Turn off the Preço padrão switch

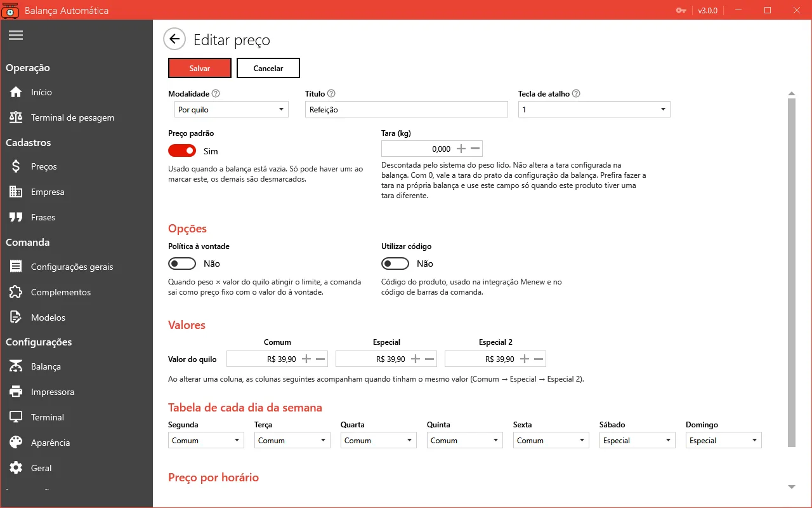coord(182,150)
